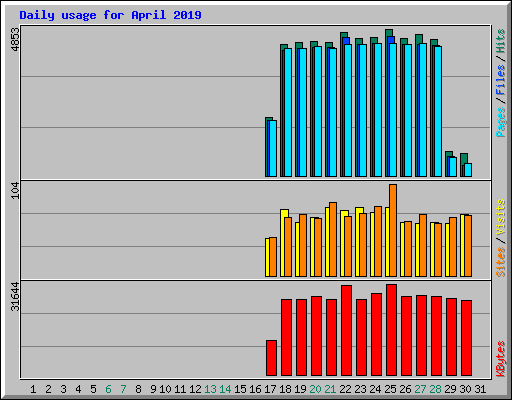512x400 pixels.
Task: Click the cyan Pages bar for day 30
Action: click(x=468, y=170)
